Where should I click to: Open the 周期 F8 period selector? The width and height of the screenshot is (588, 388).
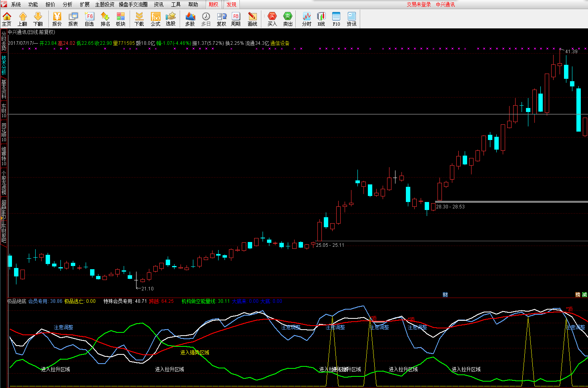click(x=236, y=19)
